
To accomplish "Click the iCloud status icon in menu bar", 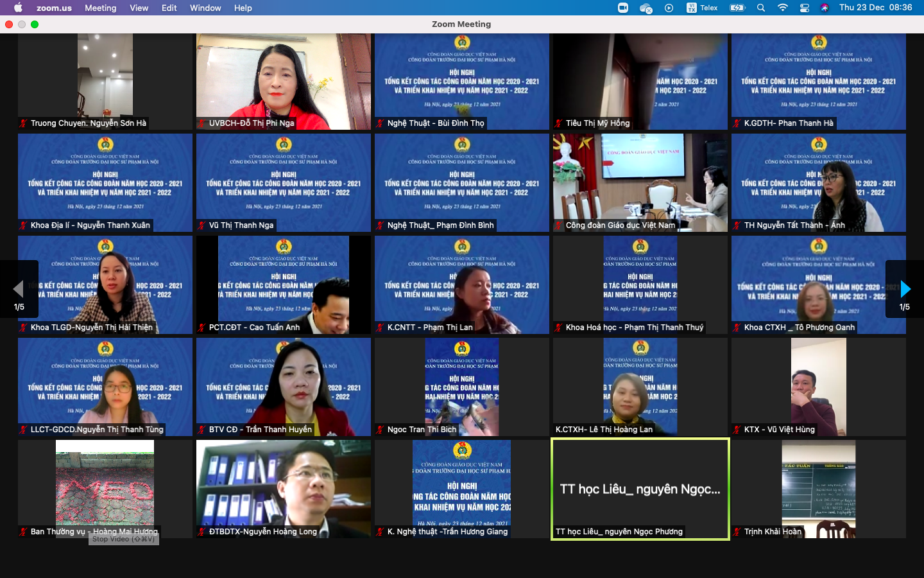I will coord(646,8).
